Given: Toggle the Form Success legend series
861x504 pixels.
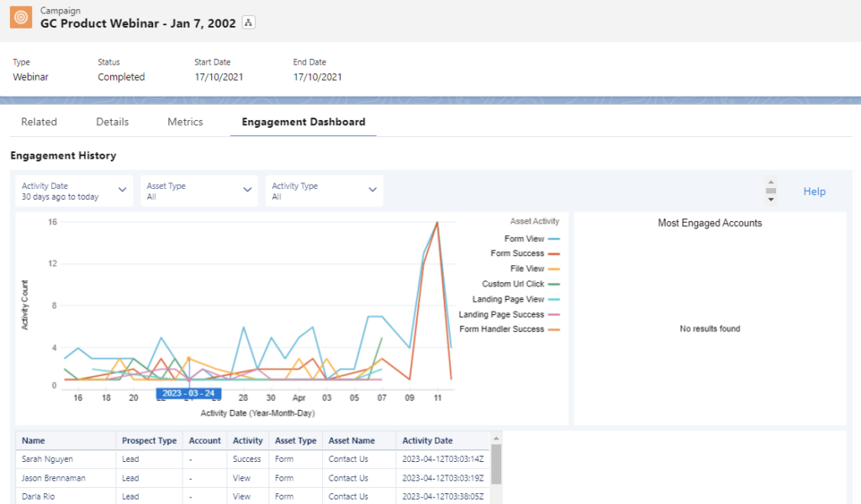Looking at the screenshot, I should point(525,254).
